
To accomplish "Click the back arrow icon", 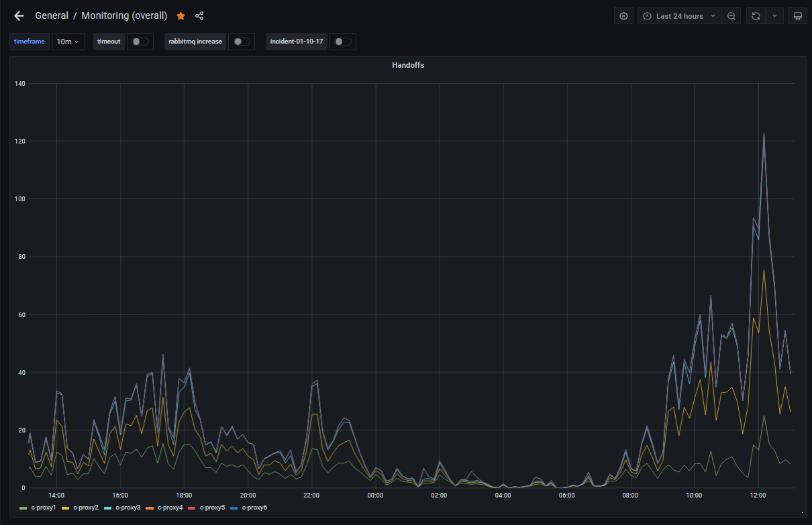I will tap(19, 16).
